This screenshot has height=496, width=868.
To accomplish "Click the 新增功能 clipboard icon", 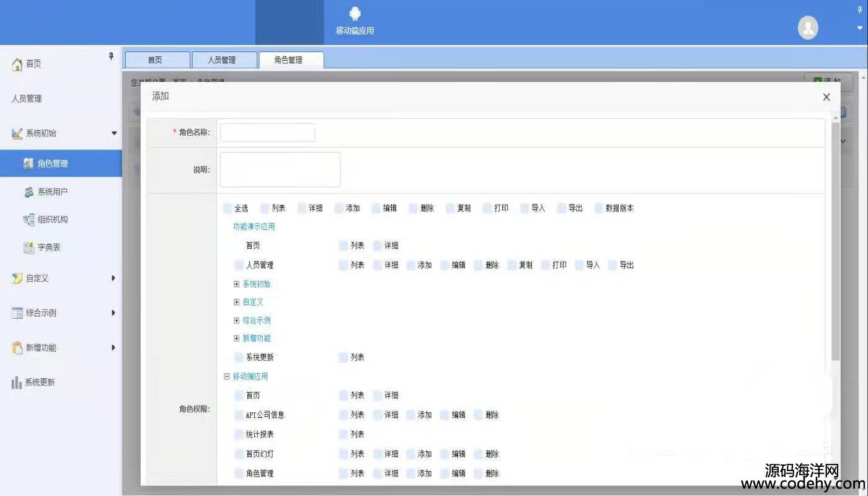I will pyautogui.click(x=17, y=348).
